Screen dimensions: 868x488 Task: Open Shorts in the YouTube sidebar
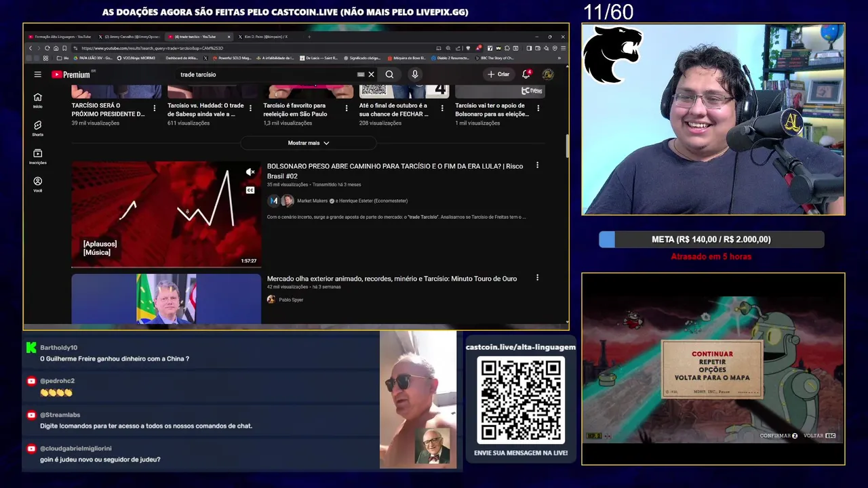[x=38, y=128]
